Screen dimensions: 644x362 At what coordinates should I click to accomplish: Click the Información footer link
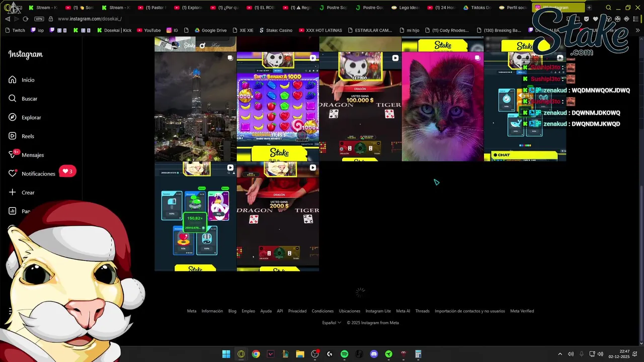click(212, 311)
